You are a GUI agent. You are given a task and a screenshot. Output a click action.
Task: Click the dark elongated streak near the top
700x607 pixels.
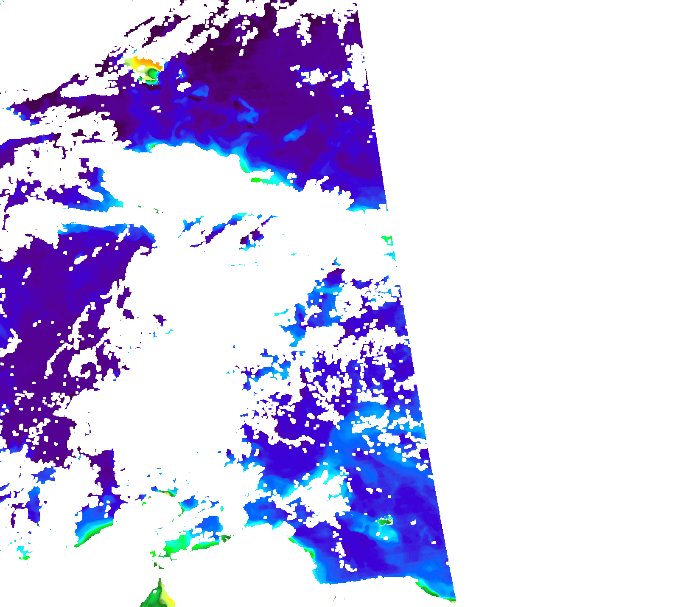pyautogui.click(x=195, y=98)
